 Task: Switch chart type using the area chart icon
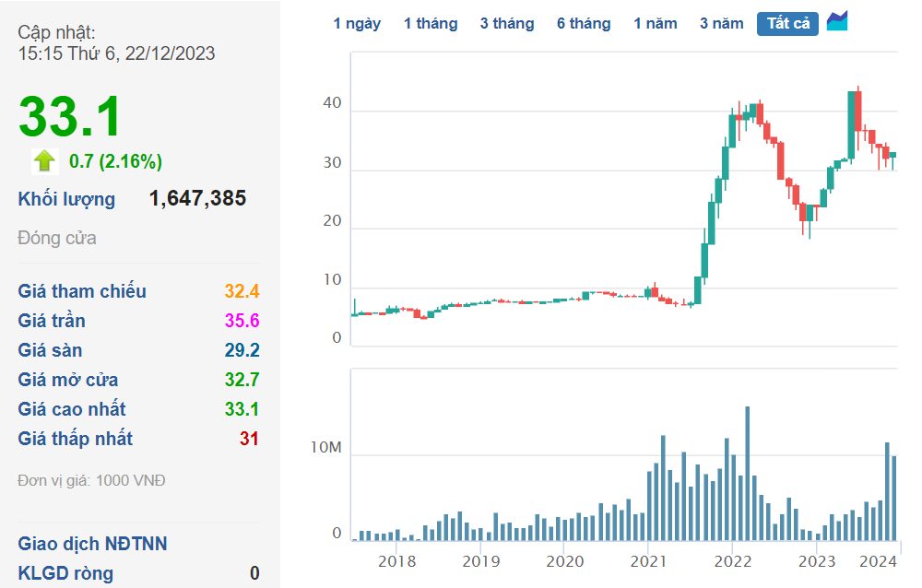click(837, 22)
